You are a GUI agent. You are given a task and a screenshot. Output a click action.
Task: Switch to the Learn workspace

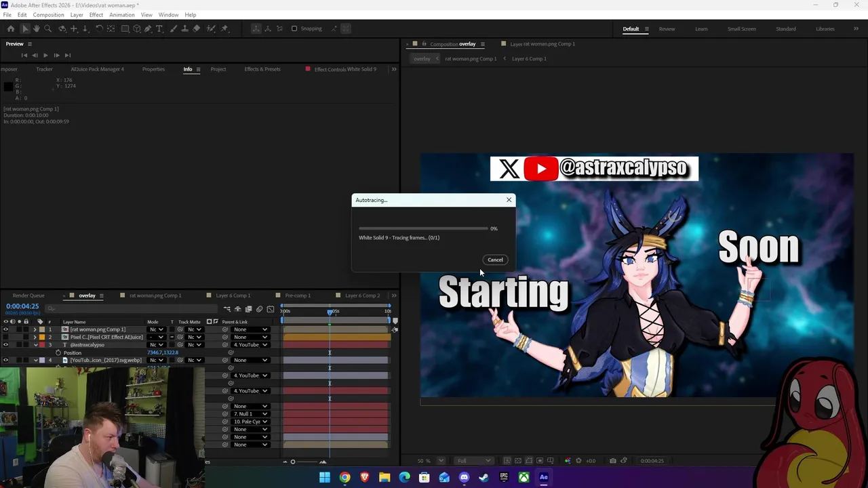coord(701,29)
